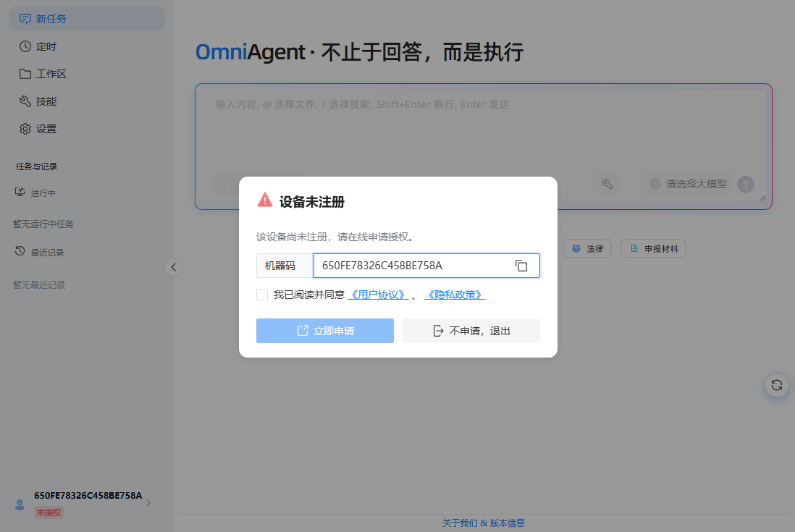Click the OmniAgent logo heading
Image resolution: width=795 pixels, height=532 pixels.
(x=251, y=51)
